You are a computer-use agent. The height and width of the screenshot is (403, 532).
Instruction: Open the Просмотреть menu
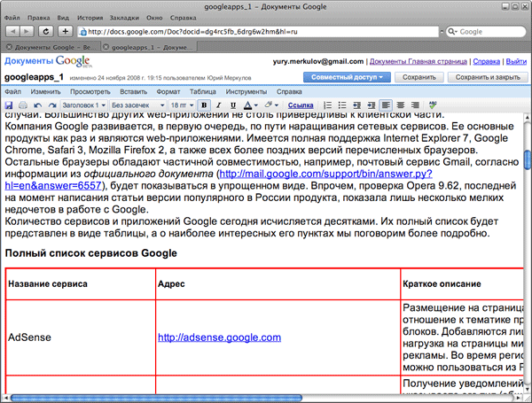[x=90, y=92]
